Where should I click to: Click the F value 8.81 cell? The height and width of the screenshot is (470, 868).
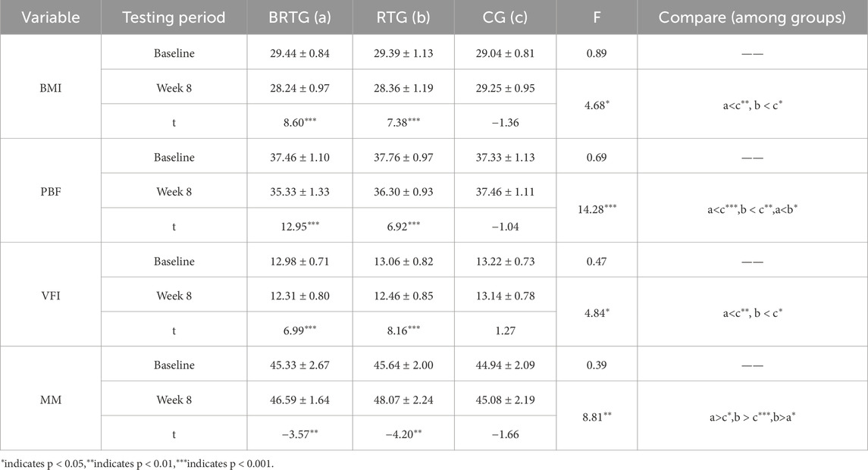click(x=597, y=418)
